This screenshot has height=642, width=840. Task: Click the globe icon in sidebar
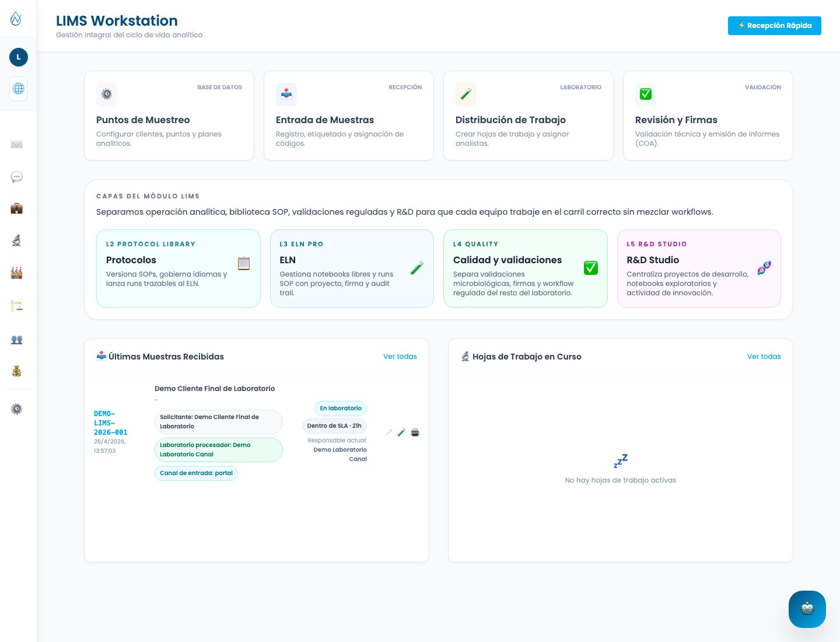click(x=18, y=89)
